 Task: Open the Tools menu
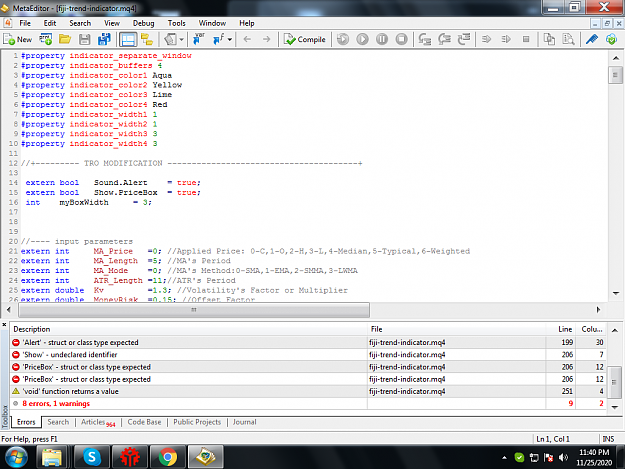177,23
